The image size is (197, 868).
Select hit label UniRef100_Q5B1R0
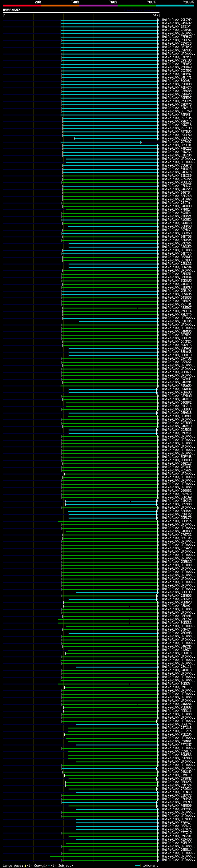coord(177,291)
